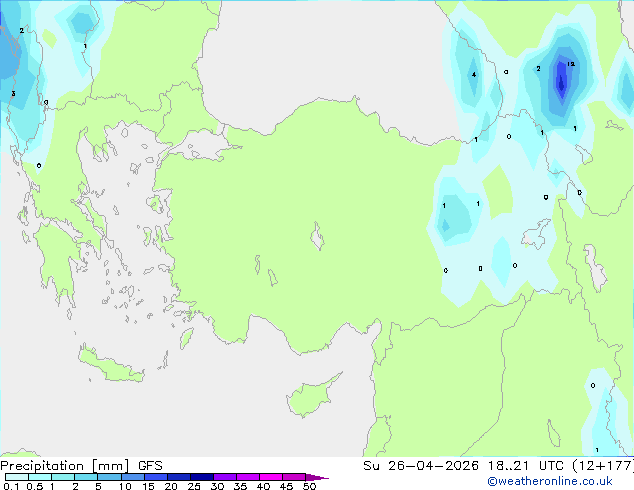This screenshot has height=490, width=634.
Task: Click the 0.1–0.5 mm legend color swatch
Action: (17, 477)
